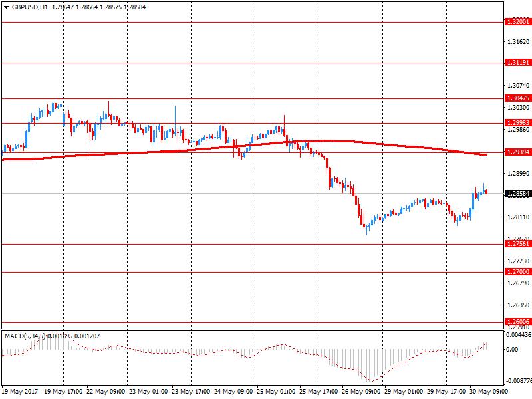The image size is (532, 399).
Task: Click the 1.28990 price scale value
Action: click(x=519, y=174)
